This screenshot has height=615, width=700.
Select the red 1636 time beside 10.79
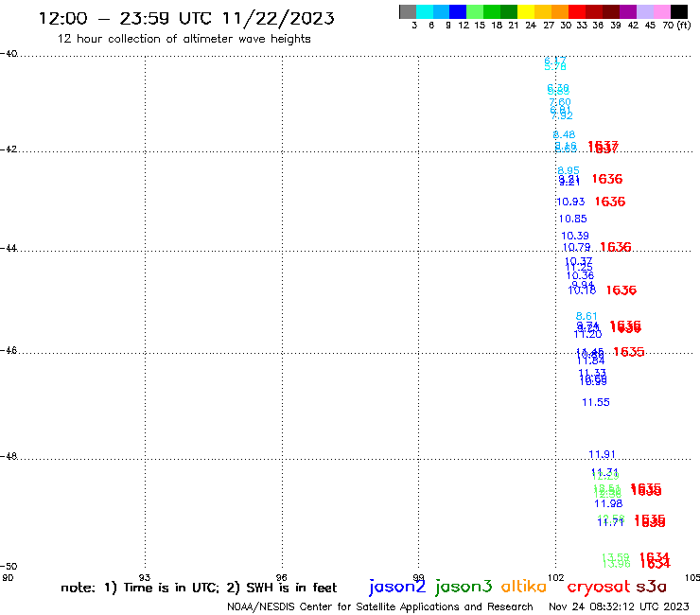pos(616,247)
